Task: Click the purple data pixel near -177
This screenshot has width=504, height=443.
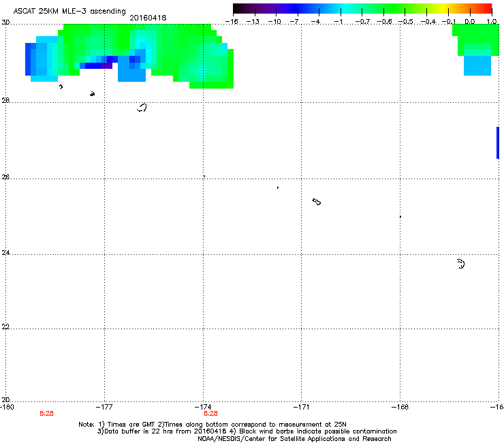Action: tap(107, 65)
